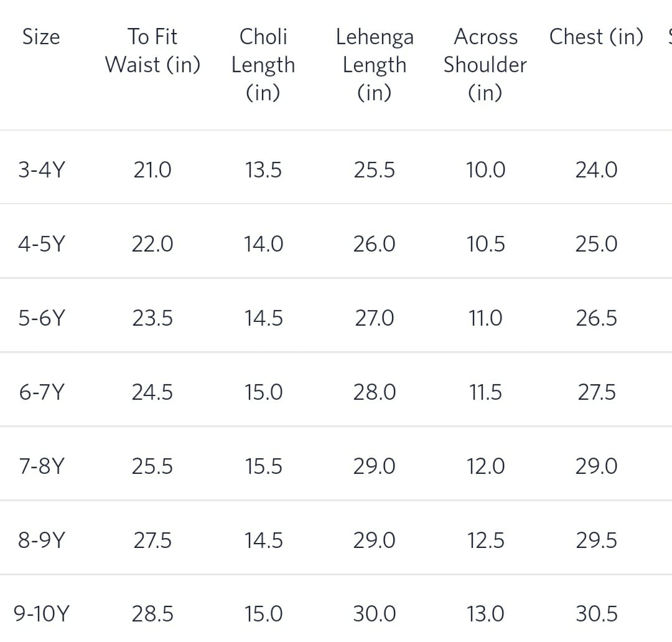
Task: Select the 9-10Y size row label
Action: (x=41, y=615)
